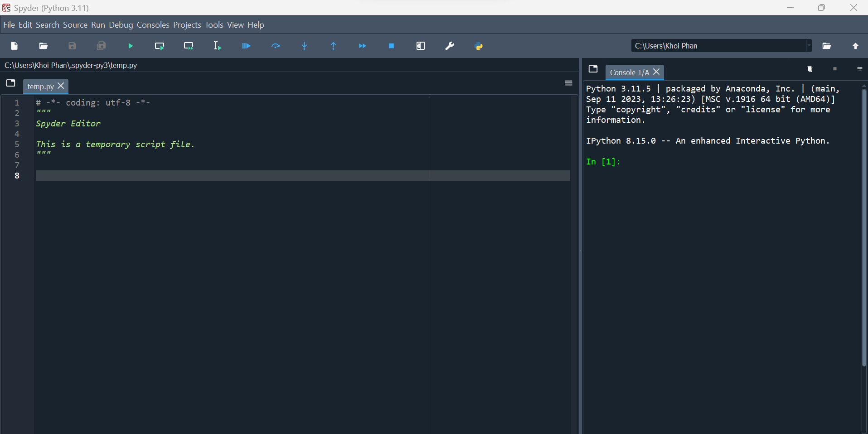Open the Consoles menu

[153, 25]
